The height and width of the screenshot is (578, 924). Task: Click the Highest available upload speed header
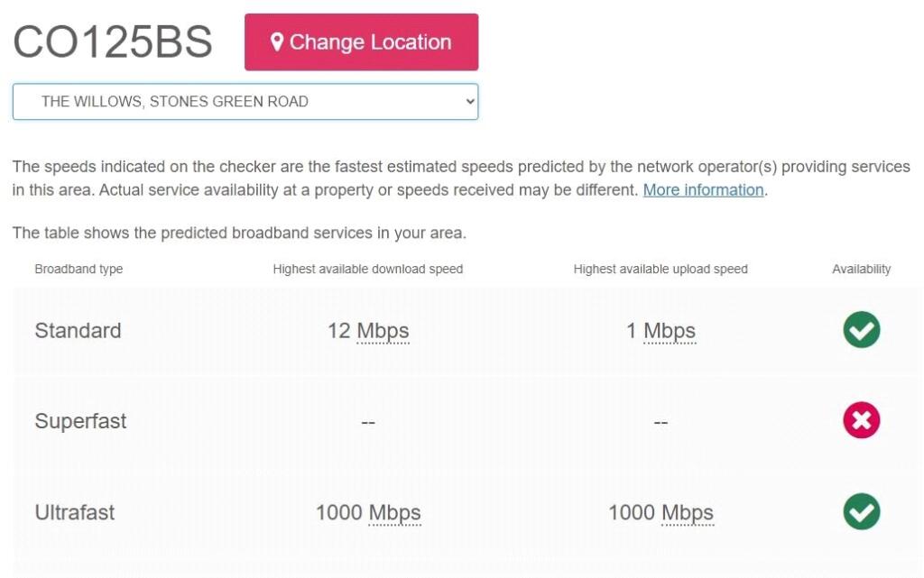click(x=661, y=269)
